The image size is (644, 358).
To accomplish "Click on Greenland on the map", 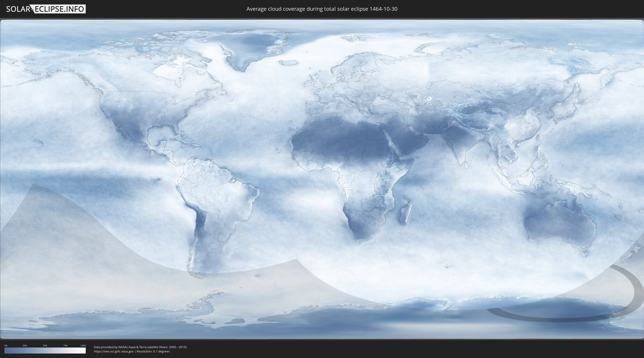I will pos(250,46).
